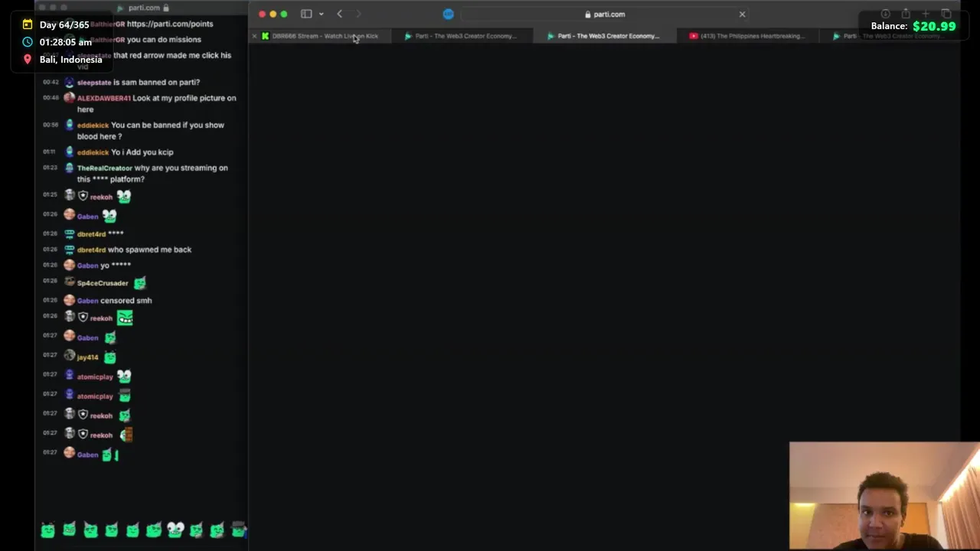This screenshot has height=551, width=980.
Task: Open ALEXDAWBER41's profile name in chat
Action: coord(104,98)
